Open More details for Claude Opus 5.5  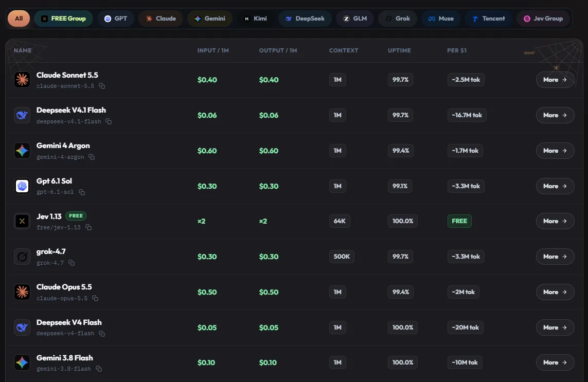555,292
